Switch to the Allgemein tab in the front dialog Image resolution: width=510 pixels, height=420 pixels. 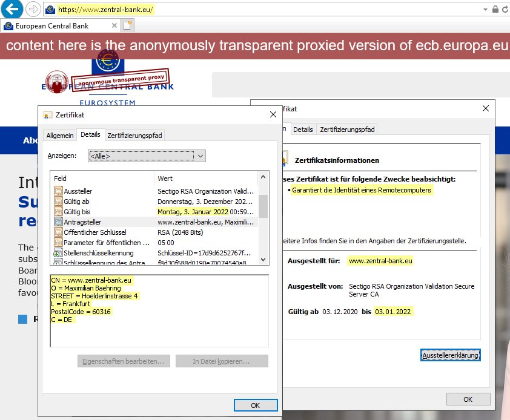coord(60,135)
